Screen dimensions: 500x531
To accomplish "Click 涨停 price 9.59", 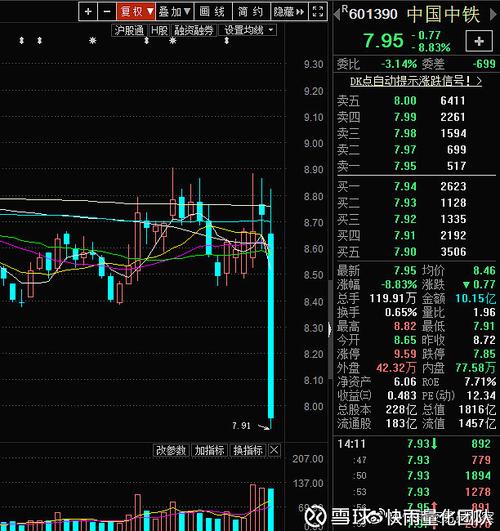I will (405, 354).
